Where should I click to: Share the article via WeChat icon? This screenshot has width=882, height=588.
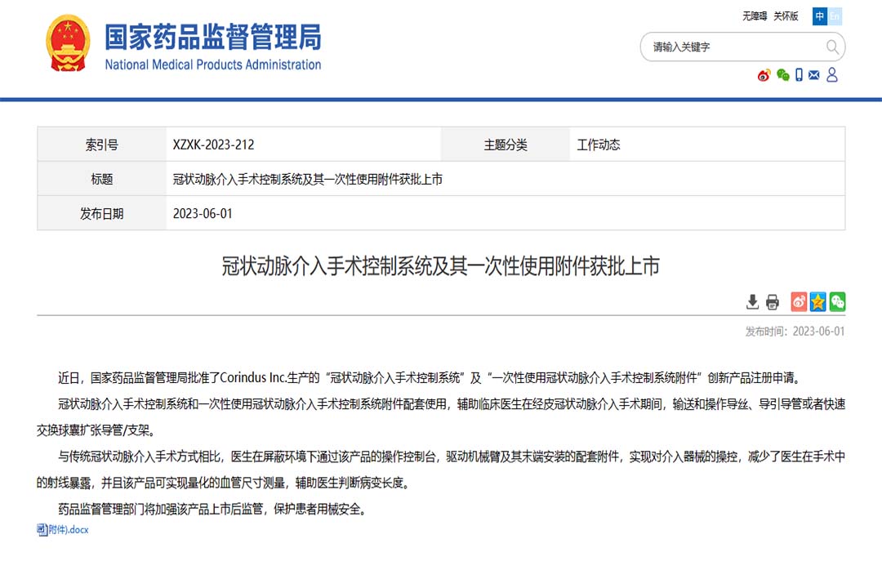pyautogui.click(x=837, y=302)
